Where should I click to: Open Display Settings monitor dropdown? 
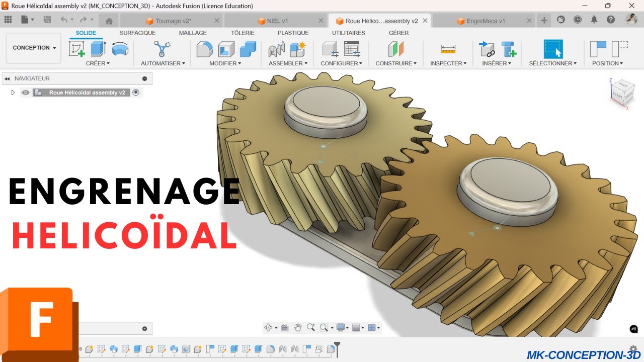pos(343,328)
